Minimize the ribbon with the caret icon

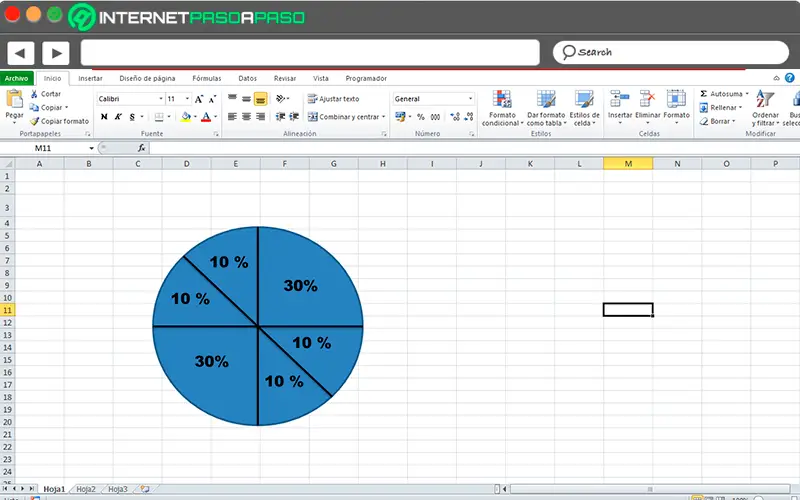coord(776,78)
